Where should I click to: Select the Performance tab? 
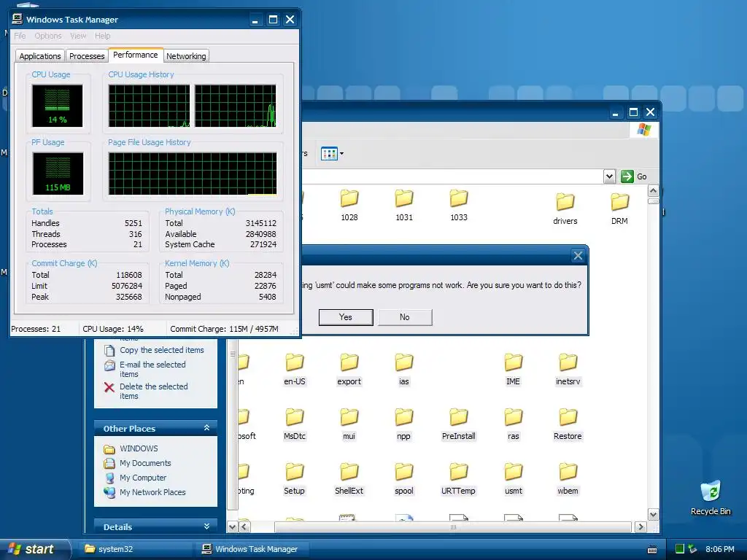point(135,55)
